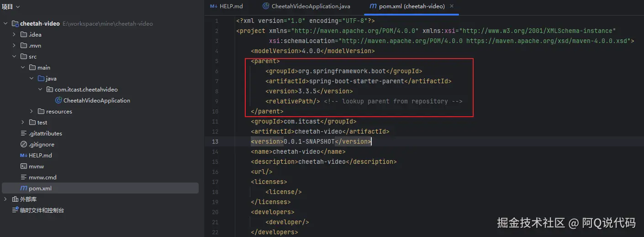644x237 pixels.
Task: Click the CheetahVideoApplication class icon in tree
Action: (x=58, y=101)
